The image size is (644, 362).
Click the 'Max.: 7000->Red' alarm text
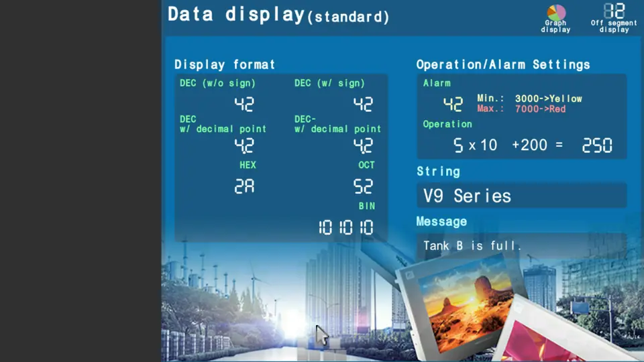(x=521, y=109)
